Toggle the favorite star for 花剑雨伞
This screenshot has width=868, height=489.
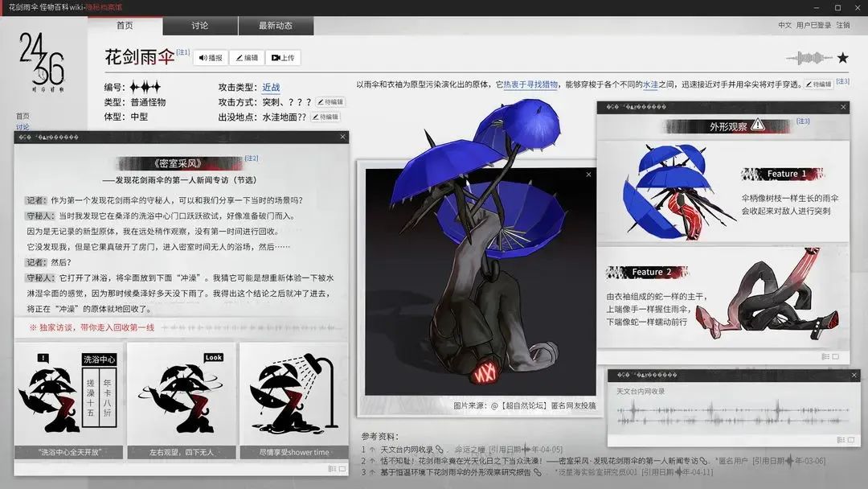pyautogui.click(x=842, y=57)
